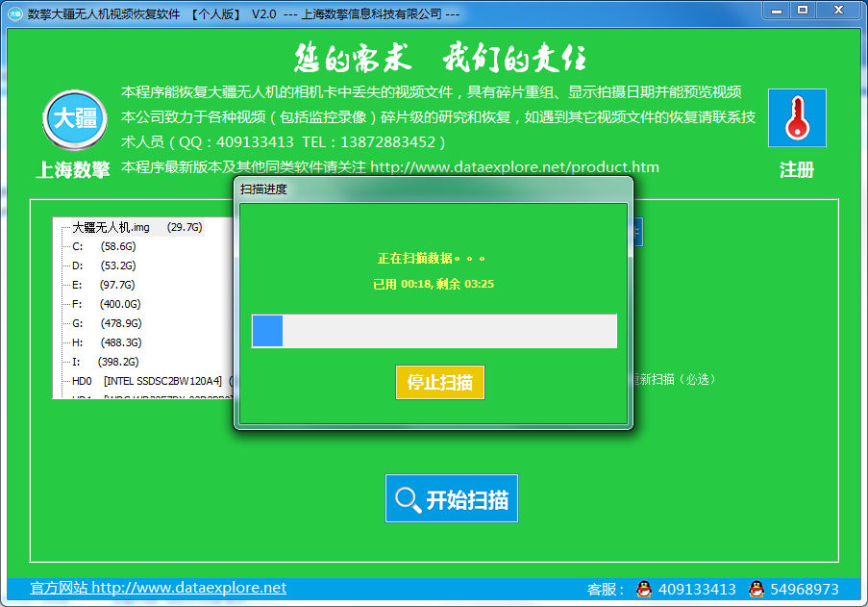Click customer service number 54968973 in footer
Viewport: 868px width, 607px height.
coord(805,590)
